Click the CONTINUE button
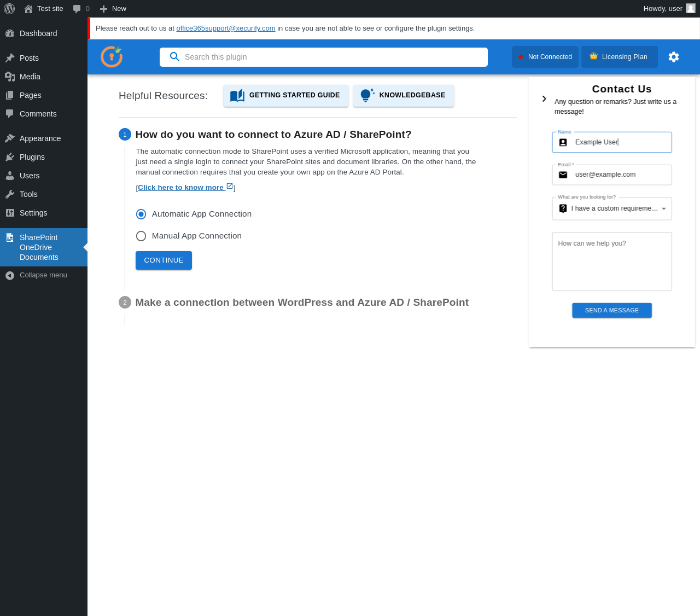This screenshot has width=700, height=616. tap(164, 260)
